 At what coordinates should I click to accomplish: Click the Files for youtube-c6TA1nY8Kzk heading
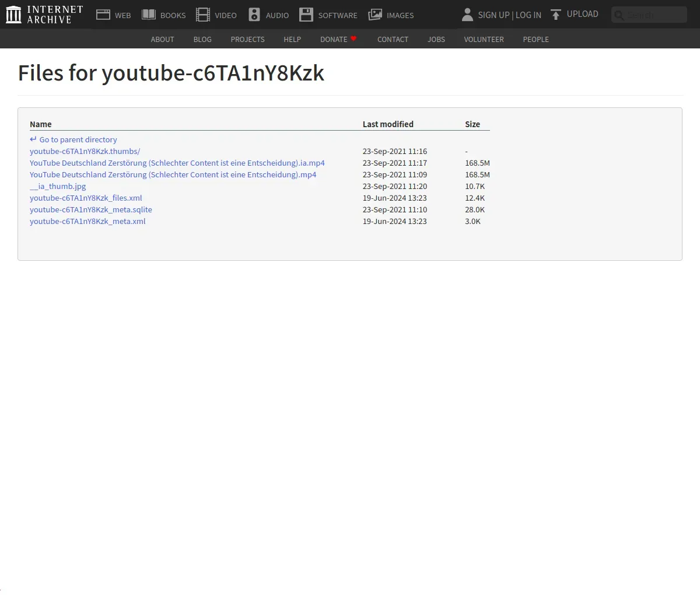point(171,73)
